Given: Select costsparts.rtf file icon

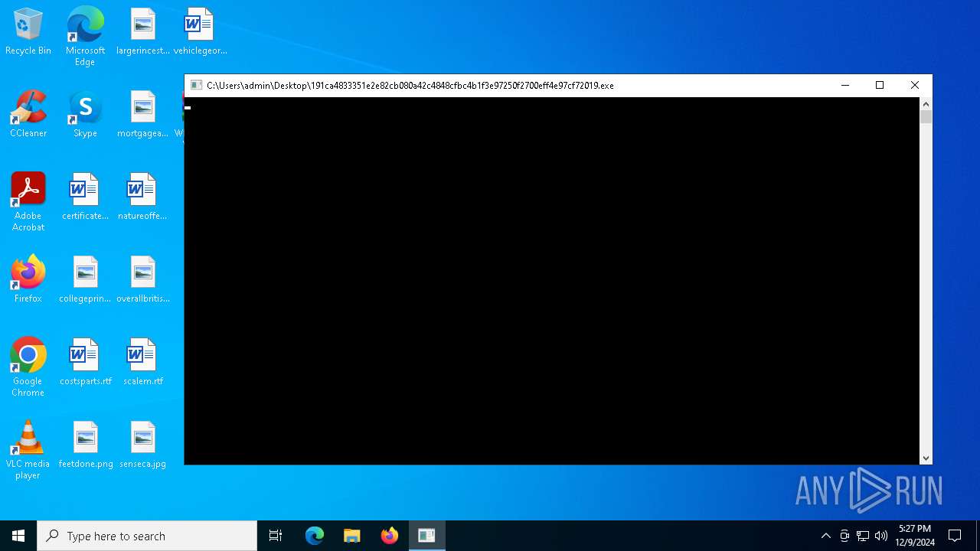Looking at the screenshot, I should [85, 362].
